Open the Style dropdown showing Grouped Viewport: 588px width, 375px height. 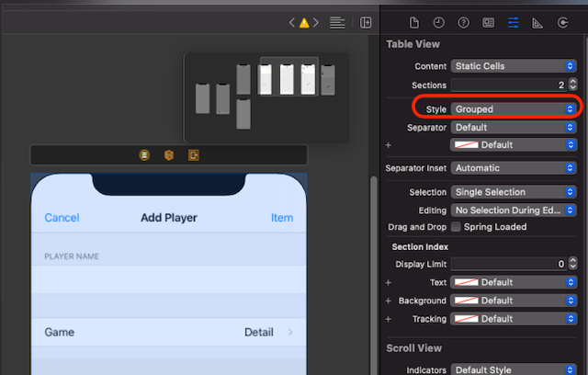point(514,109)
